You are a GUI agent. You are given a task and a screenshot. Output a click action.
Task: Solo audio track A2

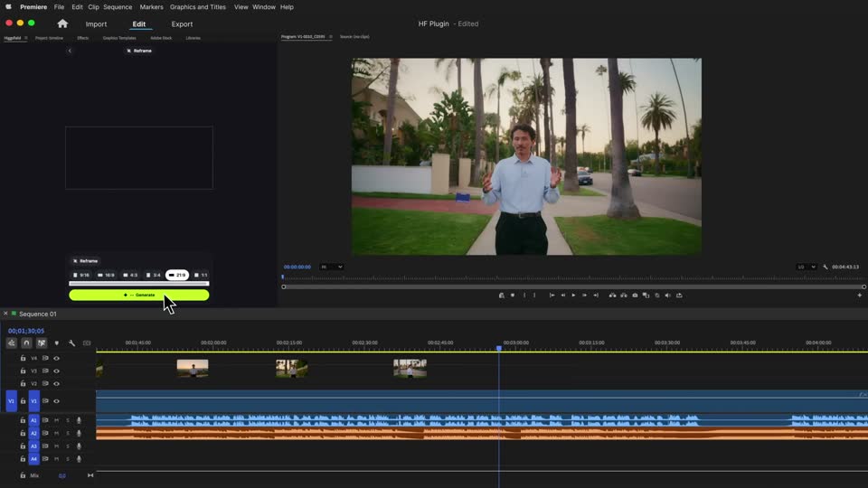68,433
